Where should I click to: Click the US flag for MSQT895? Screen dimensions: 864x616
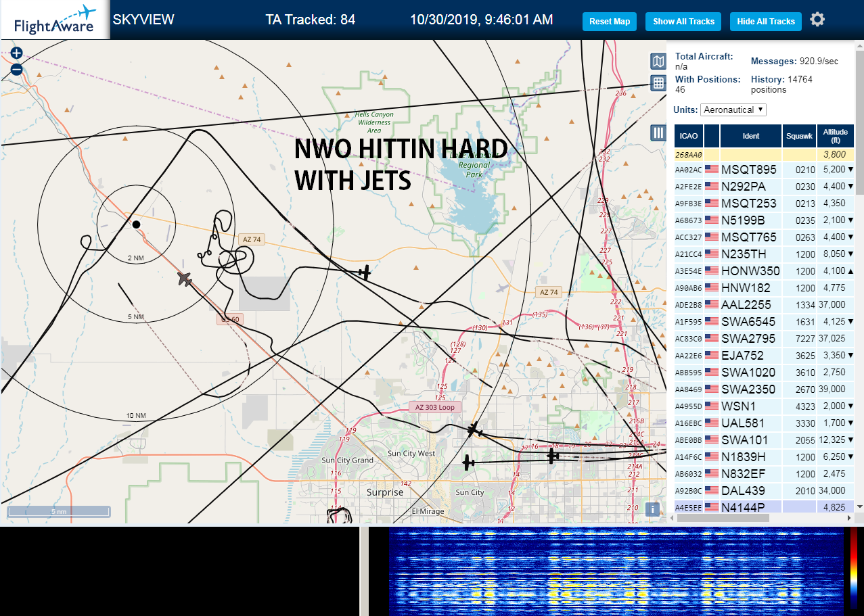point(711,169)
